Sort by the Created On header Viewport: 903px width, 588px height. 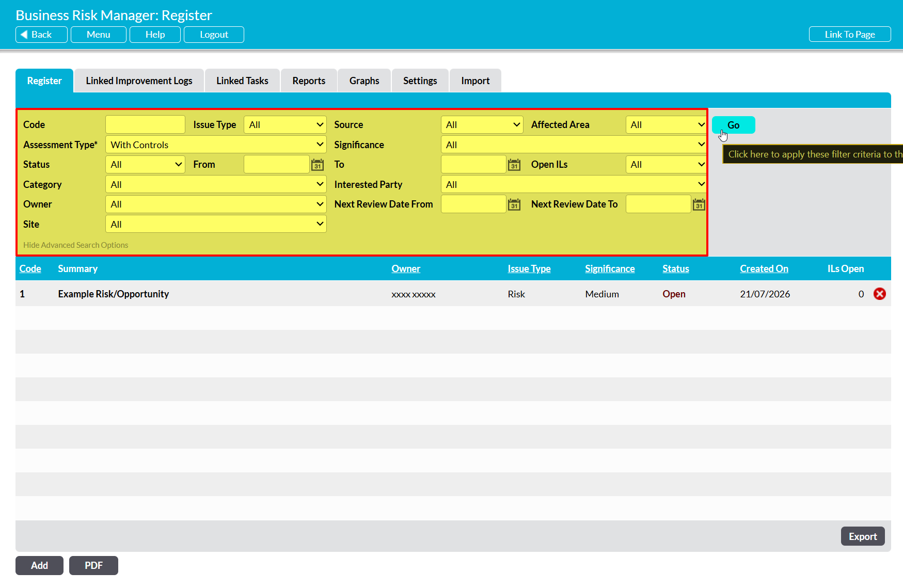point(764,268)
